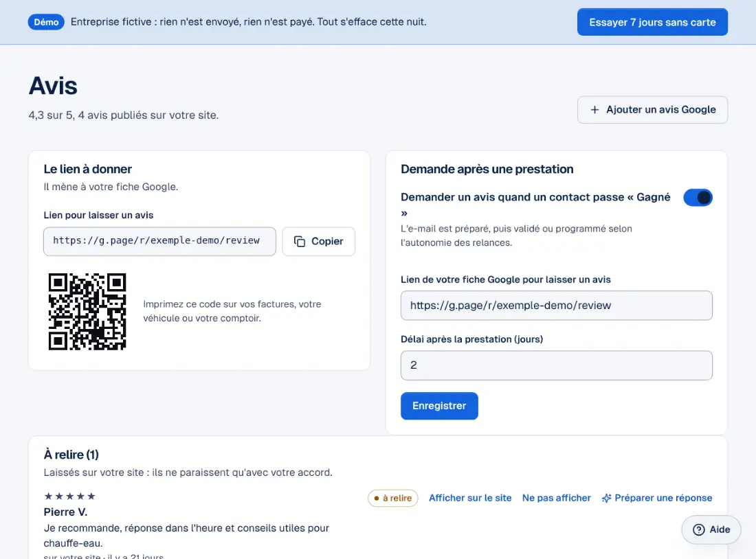Choose Ne pas afficher for Pierre's review
The image size is (756, 559).
click(557, 498)
